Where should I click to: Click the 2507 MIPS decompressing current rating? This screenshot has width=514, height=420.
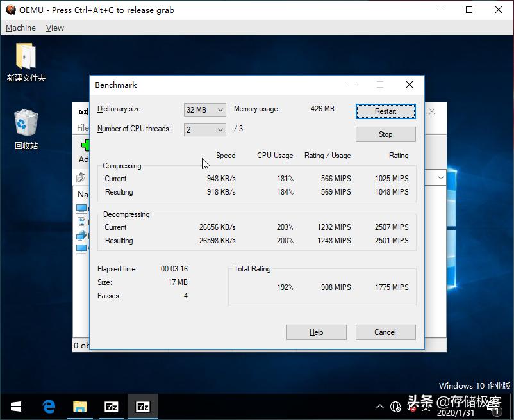[x=392, y=227]
